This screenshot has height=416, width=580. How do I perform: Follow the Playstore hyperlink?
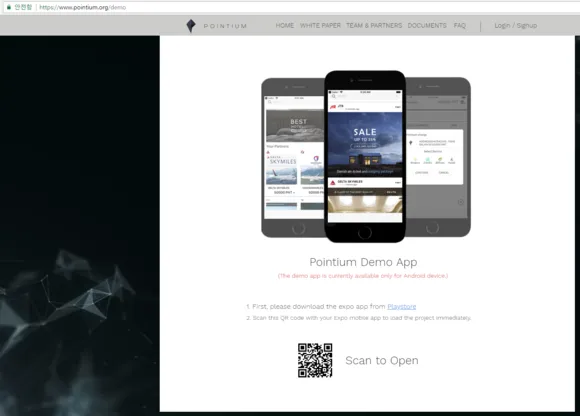[402, 307]
